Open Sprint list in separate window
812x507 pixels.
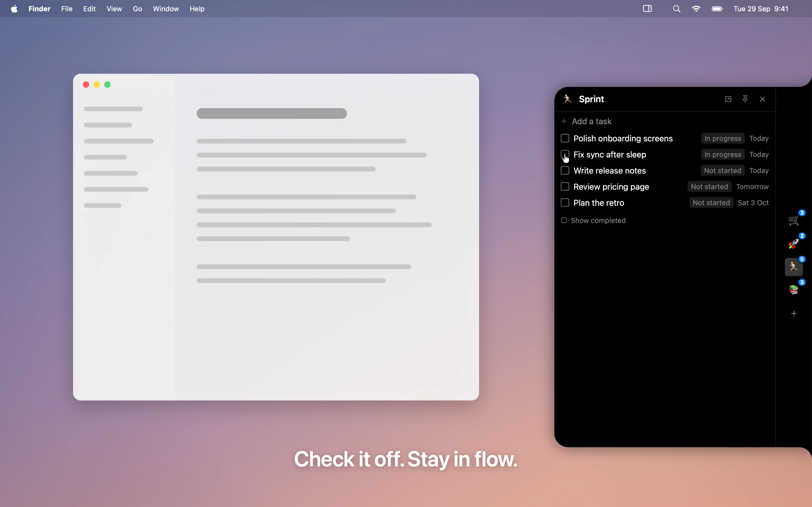click(728, 99)
